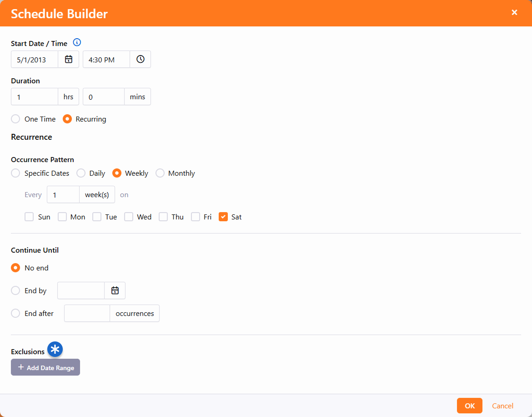Uncheck the Sat checkbox

(223, 217)
